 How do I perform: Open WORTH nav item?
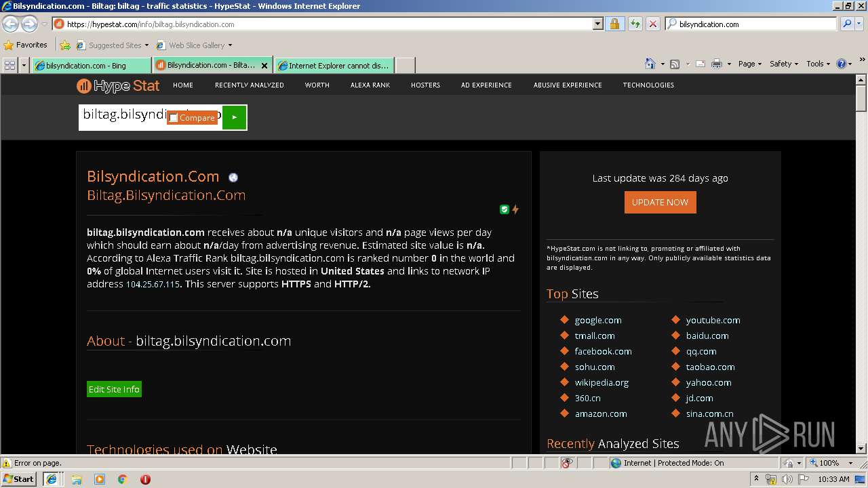[x=317, y=85]
